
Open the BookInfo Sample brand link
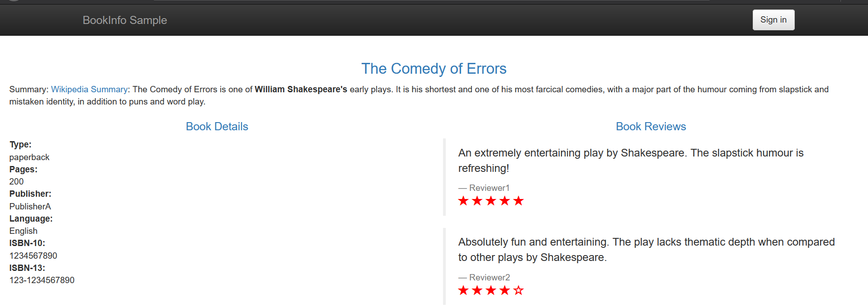(x=125, y=20)
